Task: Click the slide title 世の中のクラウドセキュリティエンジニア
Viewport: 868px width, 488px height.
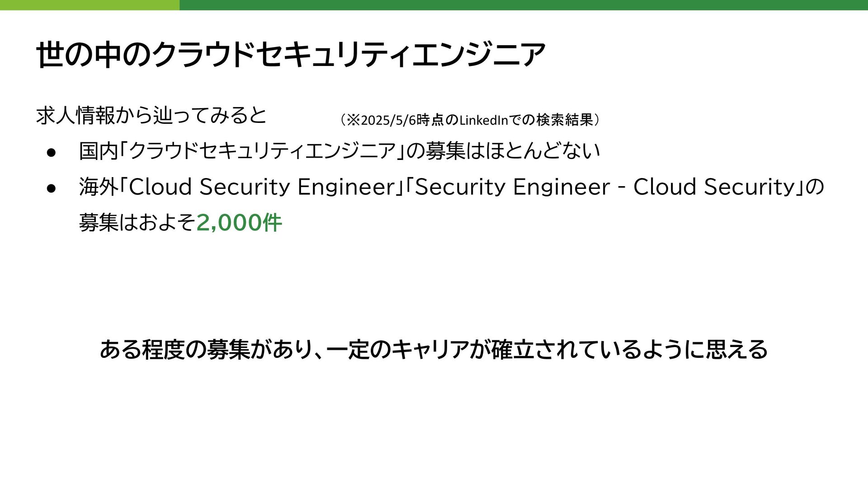Action: tap(291, 55)
